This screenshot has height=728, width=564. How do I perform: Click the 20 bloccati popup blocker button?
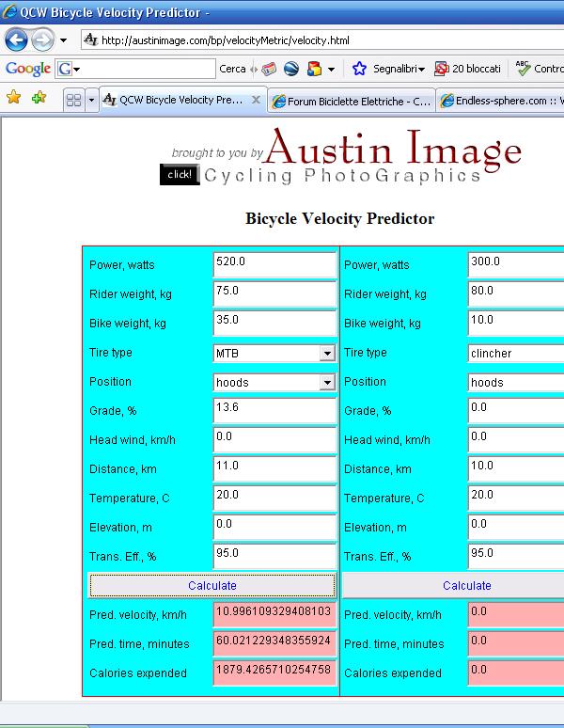pyautogui.click(x=467, y=70)
